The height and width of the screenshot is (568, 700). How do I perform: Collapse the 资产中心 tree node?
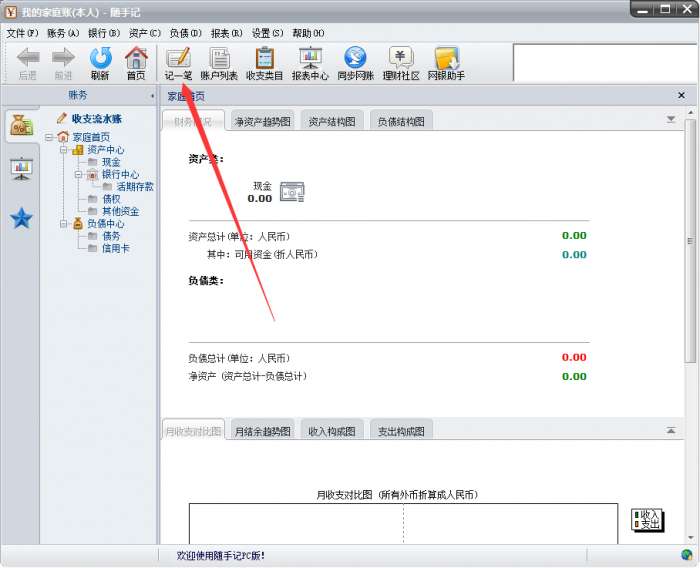(64, 150)
